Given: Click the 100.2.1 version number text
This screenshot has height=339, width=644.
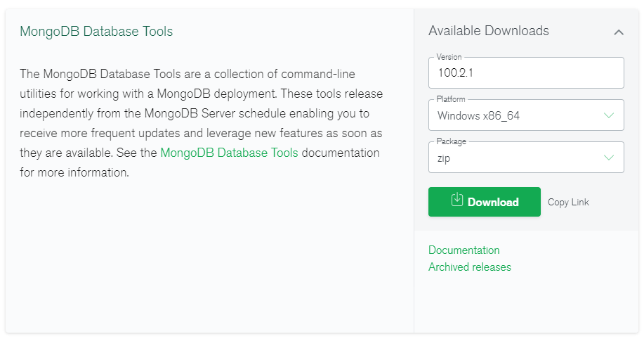Looking at the screenshot, I should (x=456, y=73).
